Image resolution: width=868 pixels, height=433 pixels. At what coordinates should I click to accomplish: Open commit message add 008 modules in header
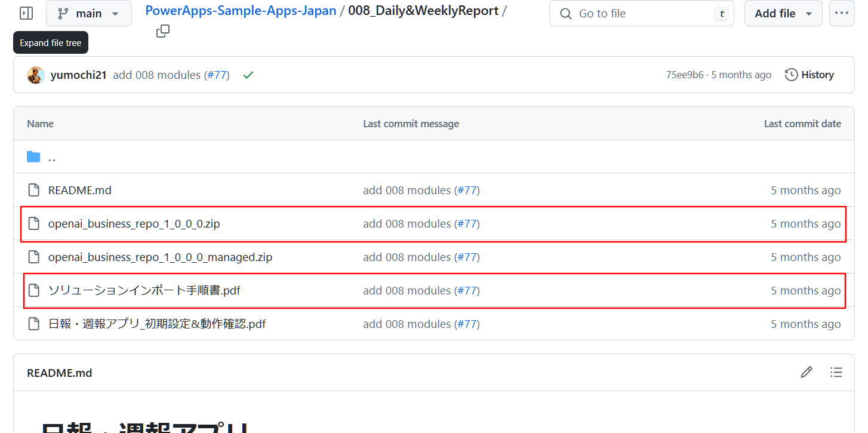[157, 75]
